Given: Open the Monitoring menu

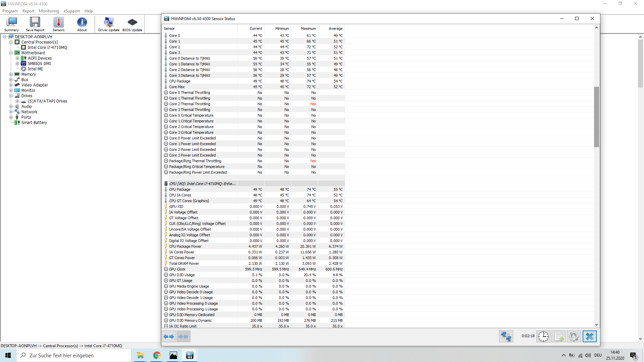Looking at the screenshot, I should click(49, 11).
